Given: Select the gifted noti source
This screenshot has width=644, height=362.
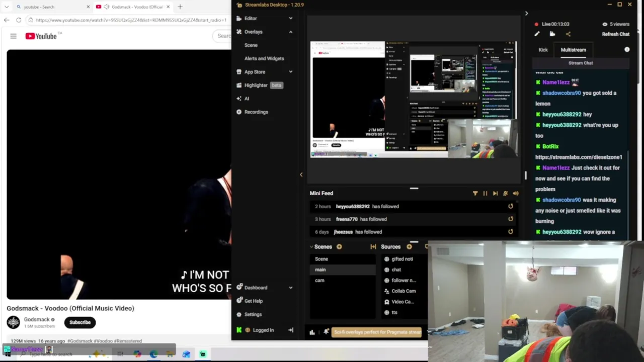Looking at the screenshot, I should [x=403, y=259].
